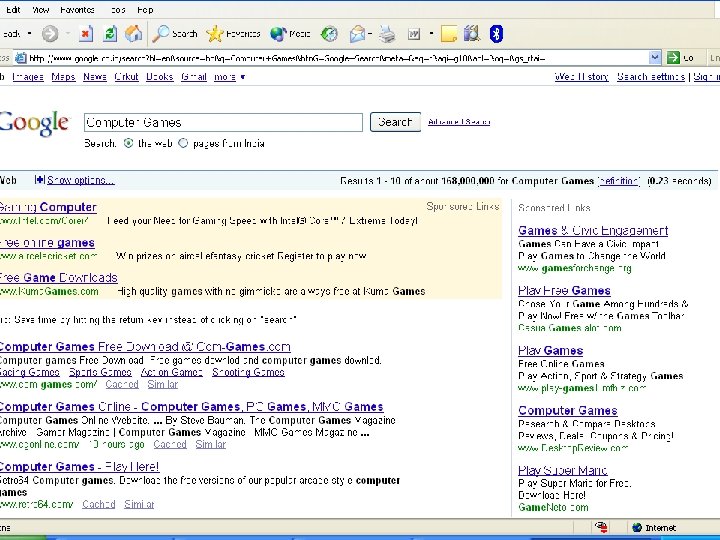Print the page with printer icon
The image size is (720, 540).
(x=388, y=34)
